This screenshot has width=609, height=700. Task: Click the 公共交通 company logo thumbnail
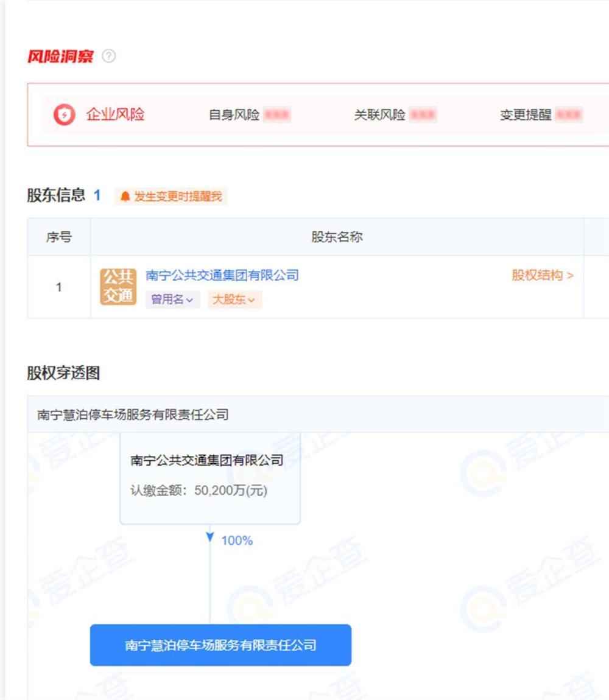tap(118, 287)
